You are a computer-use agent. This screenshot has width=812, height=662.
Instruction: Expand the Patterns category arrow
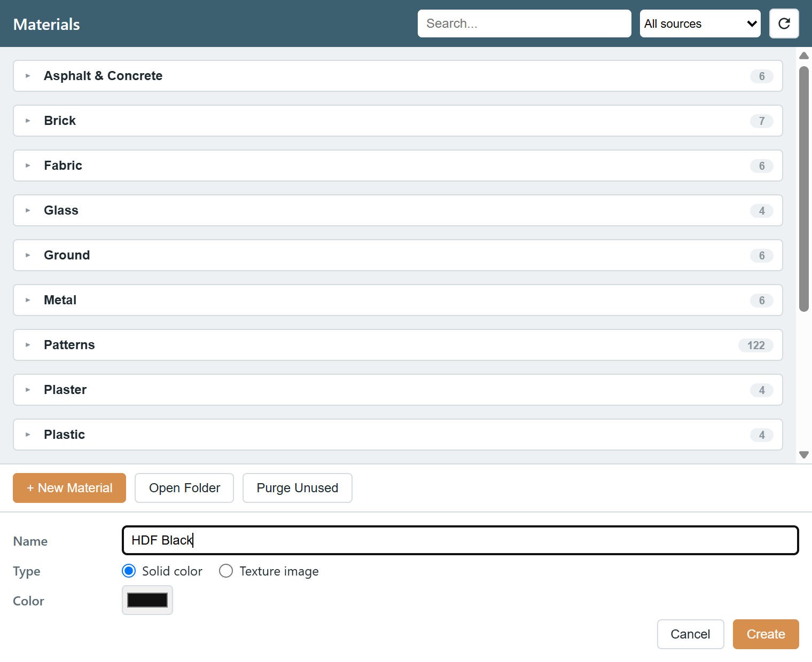pos(28,345)
